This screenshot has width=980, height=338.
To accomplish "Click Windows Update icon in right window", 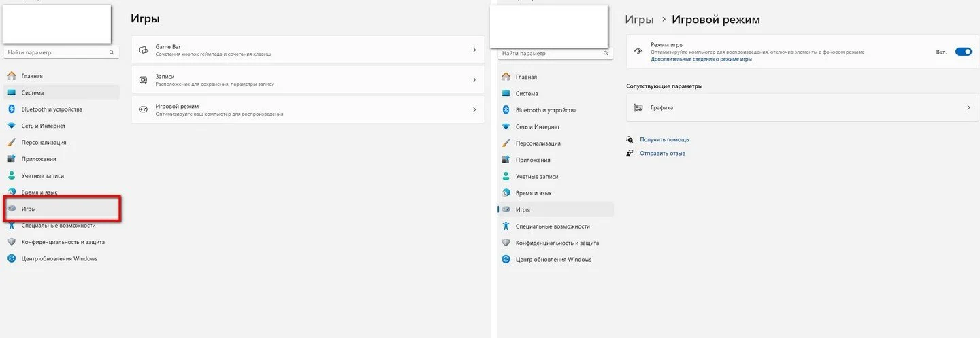I will [506, 260].
